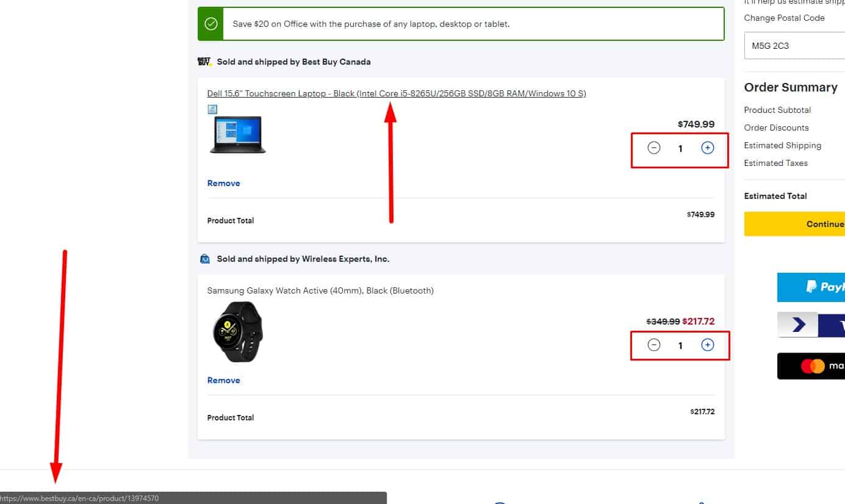Click shopping bag icon beside Wireless Experts
The width and height of the screenshot is (845, 504).
205,259
